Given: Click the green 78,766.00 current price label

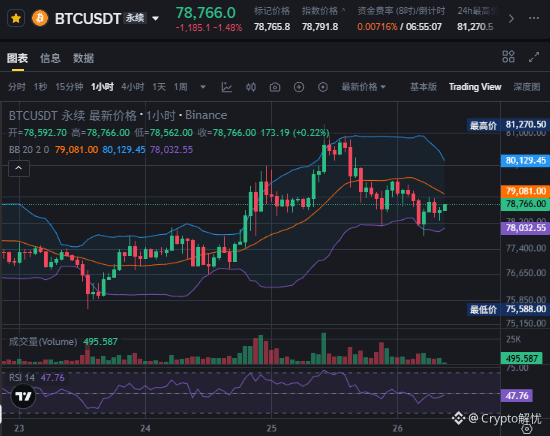Looking at the screenshot, I should pyautogui.click(x=525, y=204).
